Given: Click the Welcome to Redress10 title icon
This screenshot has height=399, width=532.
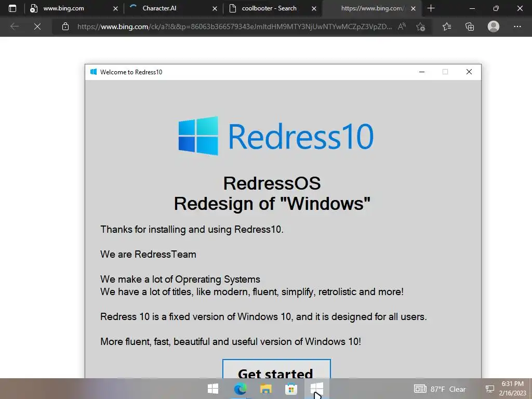Looking at the screenshot, I should tap(94, 72).
